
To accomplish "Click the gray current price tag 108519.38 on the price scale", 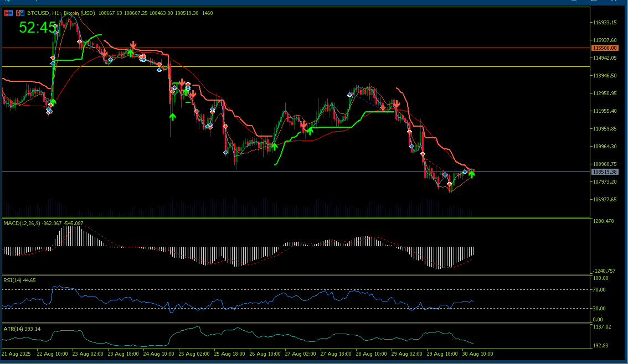I will (x=605, y=172).
